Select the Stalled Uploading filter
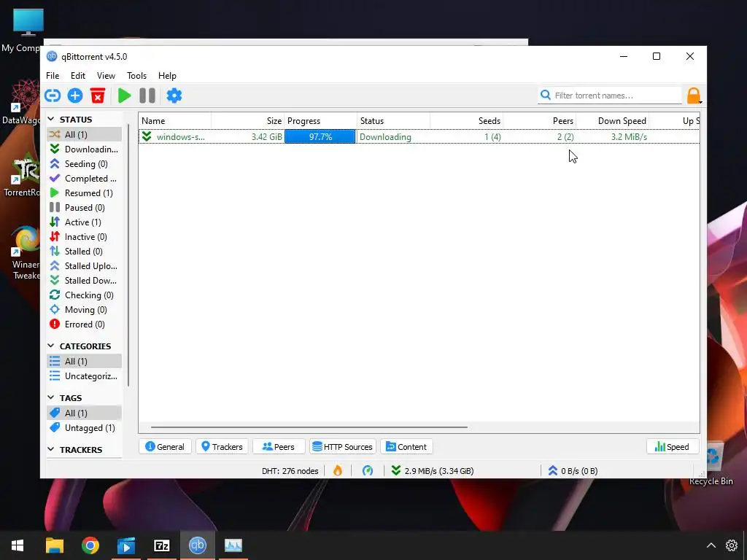Image resolution: width=747 pixels, height=560 pixels. [85, 265]
